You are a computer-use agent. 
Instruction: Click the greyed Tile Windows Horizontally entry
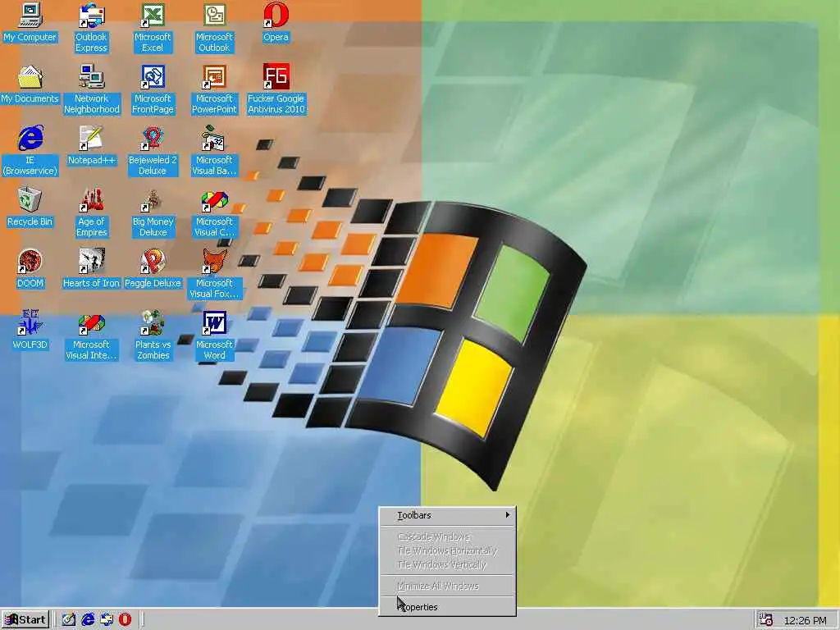pyautogui.click(x=447, y=550)
